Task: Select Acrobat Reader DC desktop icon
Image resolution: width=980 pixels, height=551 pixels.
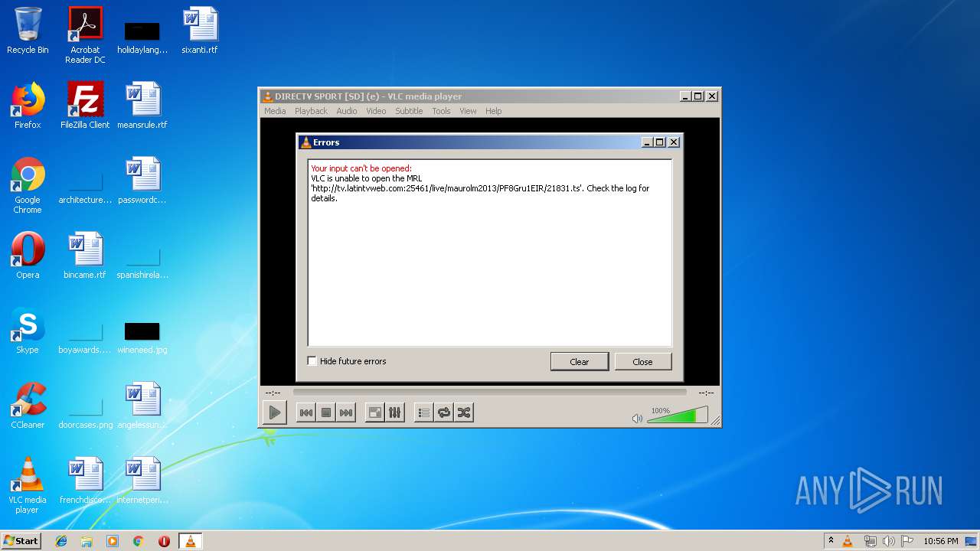Action: [x=85, y=35]
